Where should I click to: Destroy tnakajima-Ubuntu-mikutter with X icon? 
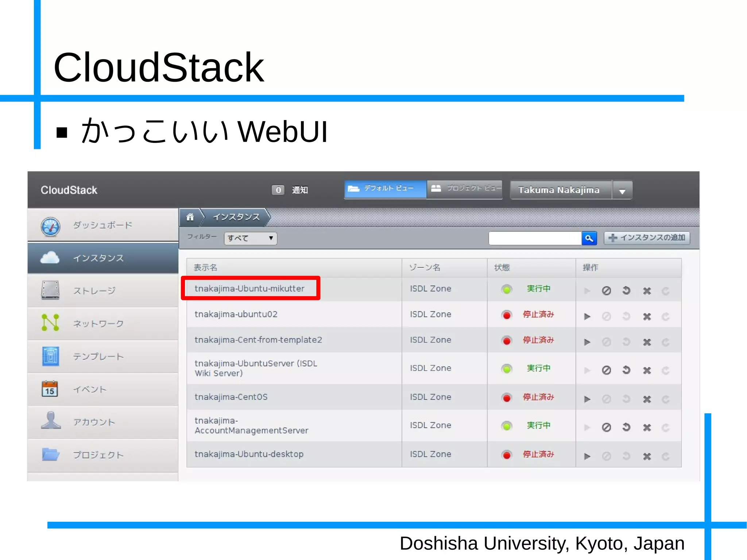647,291
